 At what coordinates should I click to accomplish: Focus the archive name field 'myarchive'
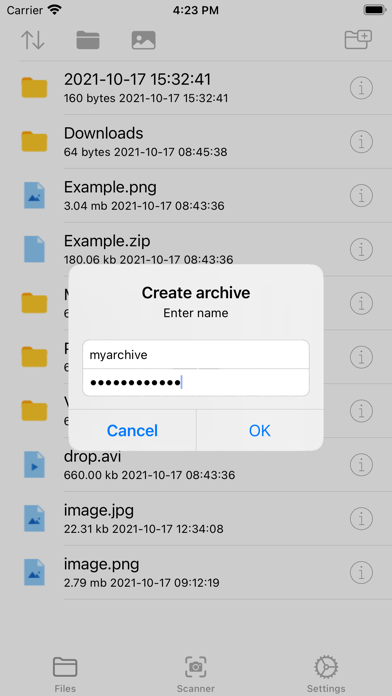click(196, 355)
